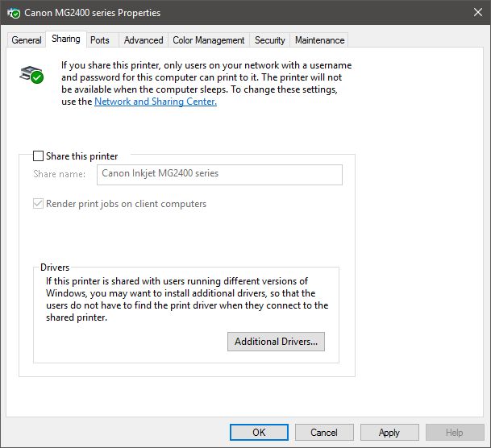Click the Cancel button
The image size is (491, 448).
click(324, 432)
